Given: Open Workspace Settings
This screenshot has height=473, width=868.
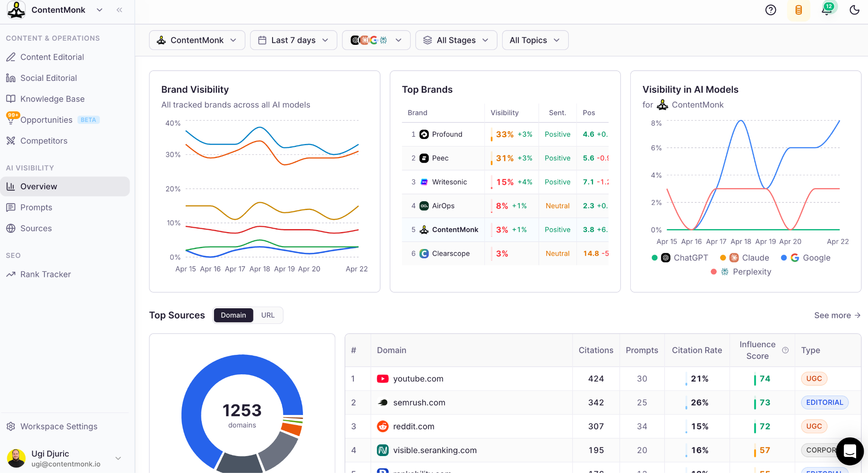Looking at the screenshot, I should [58, 426].
